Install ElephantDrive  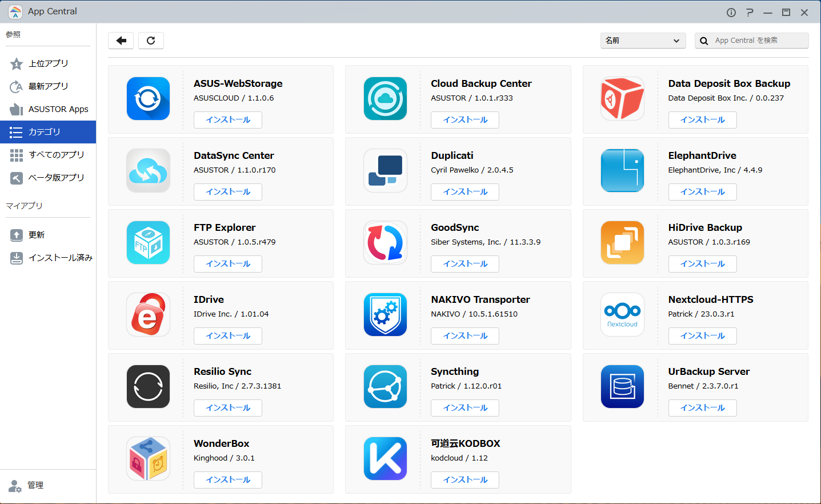tap(703, 192)
